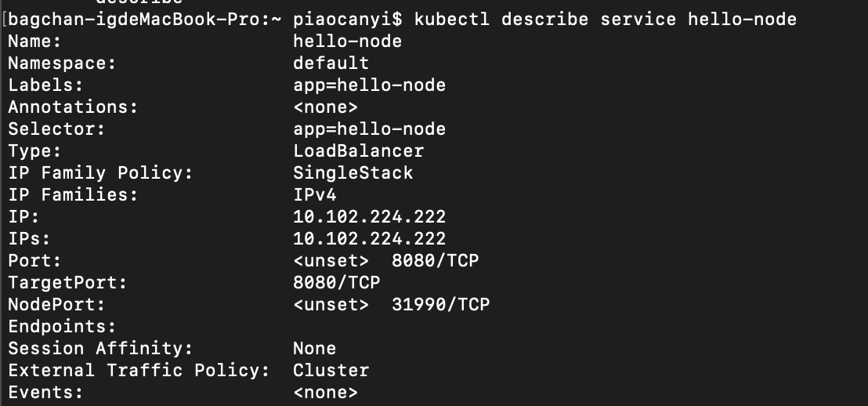868x406 pixels.
Task: Click the Annotations <none> value
Action: tap(326, 107)
